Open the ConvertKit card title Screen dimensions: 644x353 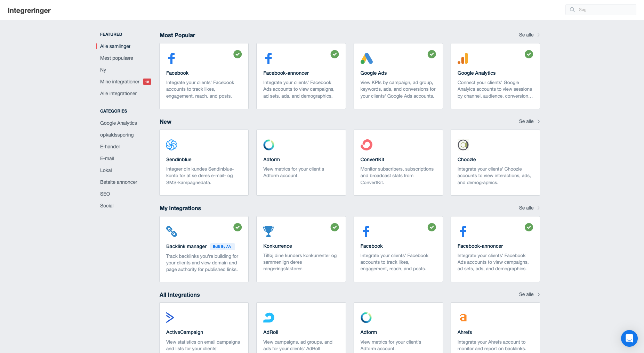372,159
